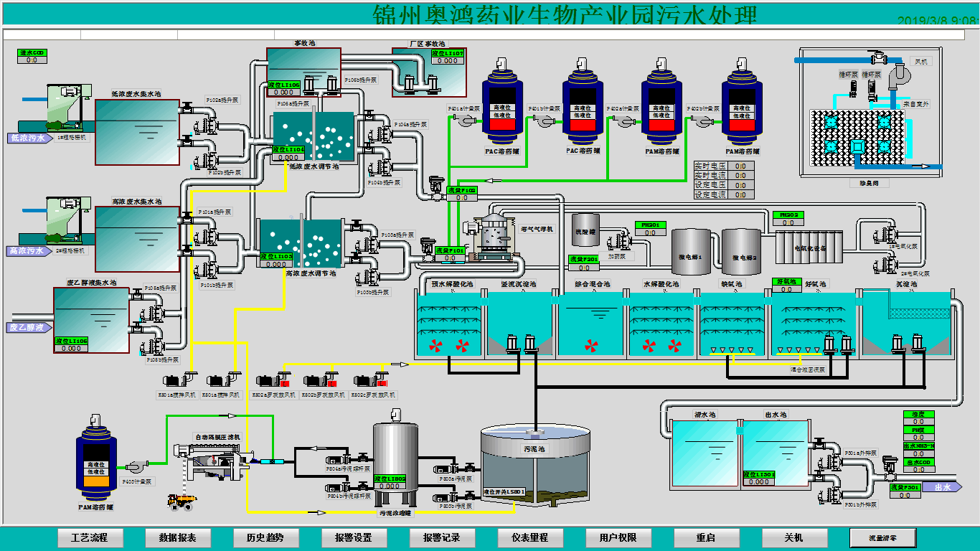
Task: Click the 实时电压 real-time voltage value
Action: 740,166
